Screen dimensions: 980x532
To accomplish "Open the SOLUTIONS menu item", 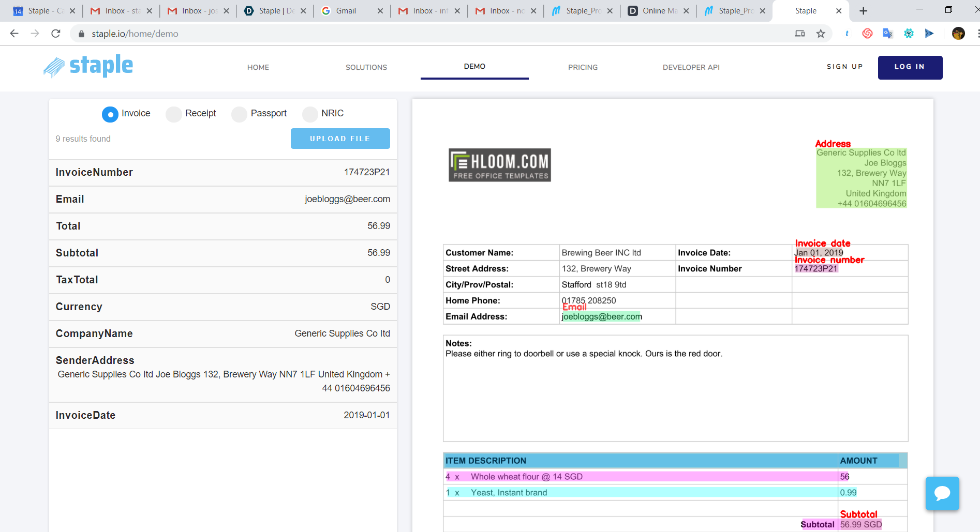I will [366, 67].
